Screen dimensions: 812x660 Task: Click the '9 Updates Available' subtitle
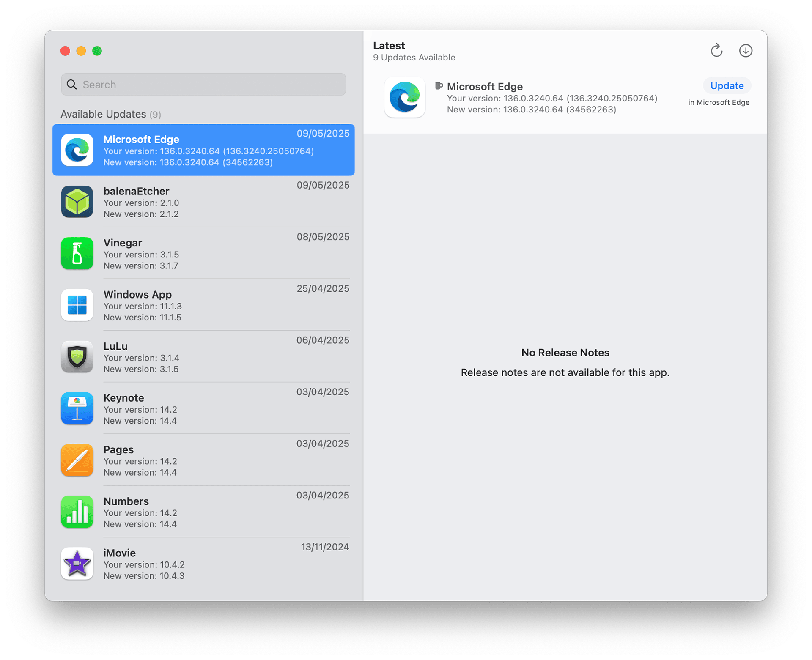coord(414,58)
